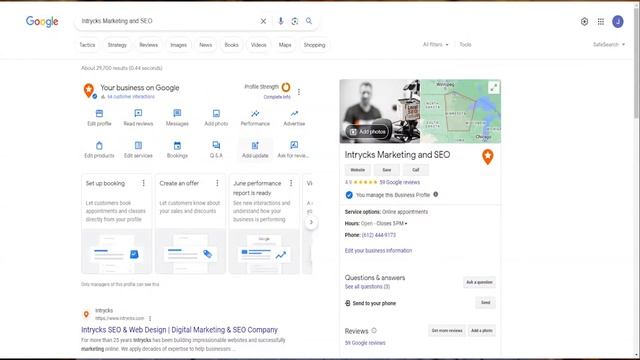Click the Website button

(358, 170)
